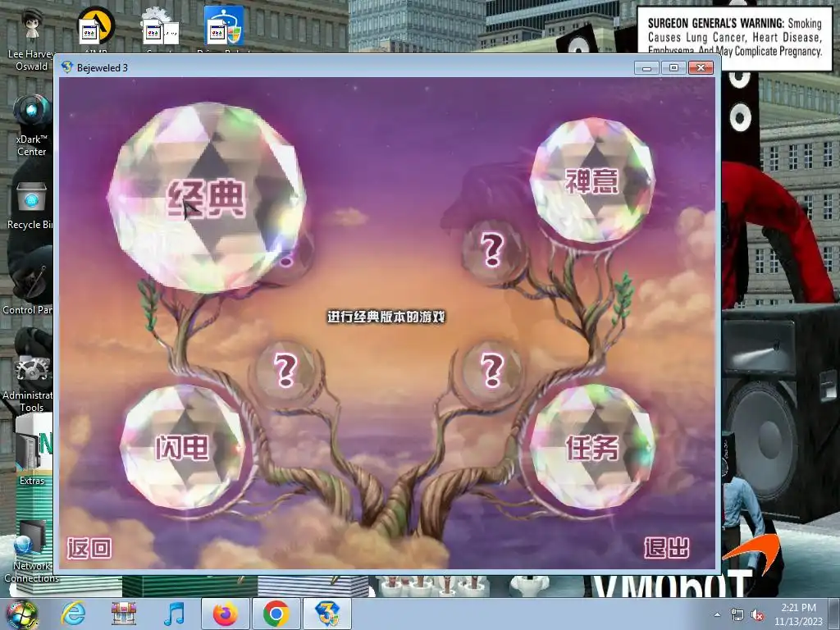Show hidden system tray icons arrow

(x=717, y=615)
